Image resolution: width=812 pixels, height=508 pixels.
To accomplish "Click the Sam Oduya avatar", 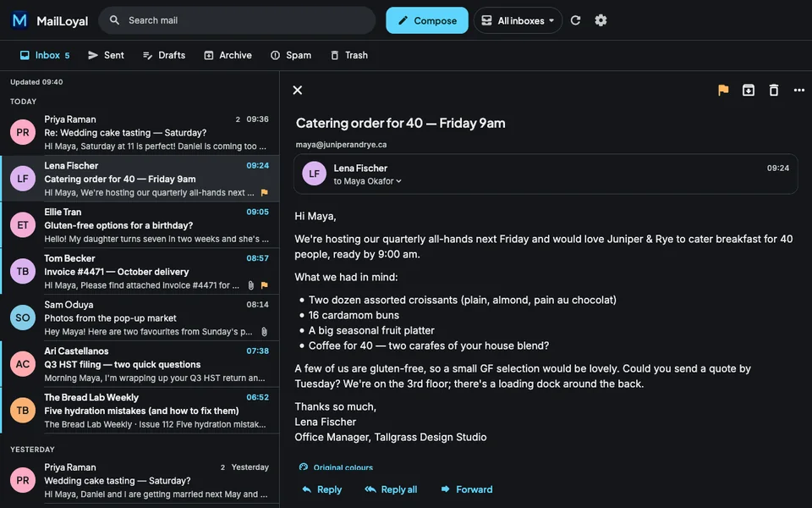I will [23, 317].
